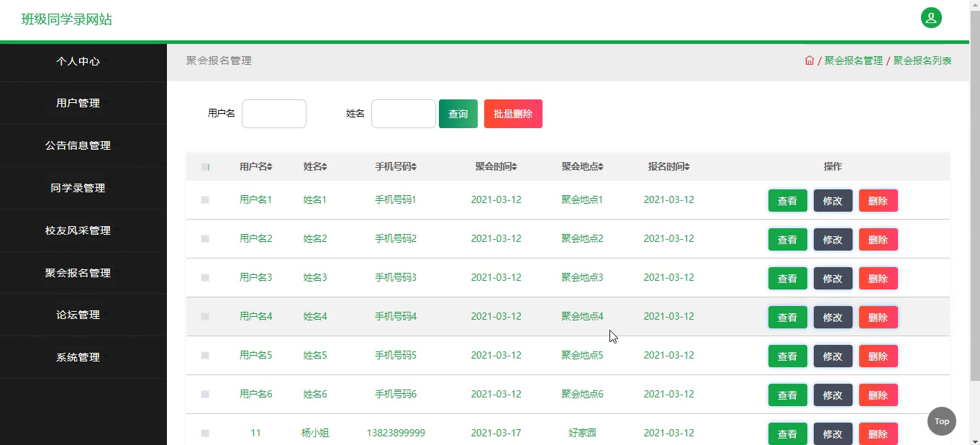Edit the 用户名3 row with 修改
980x445 pixels.
pyautogui.click(x=833, y=279)
